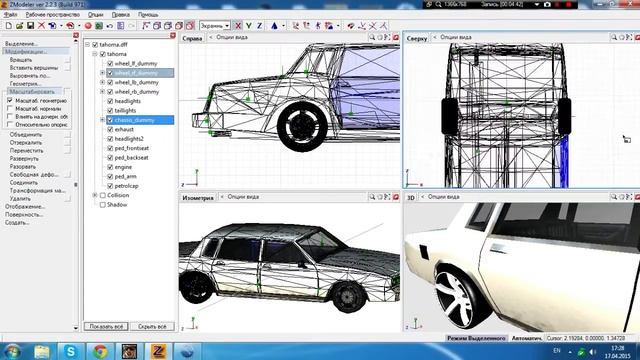Close the left commands panel
This screenshot has height=360, width=640.
coord(76,36)
